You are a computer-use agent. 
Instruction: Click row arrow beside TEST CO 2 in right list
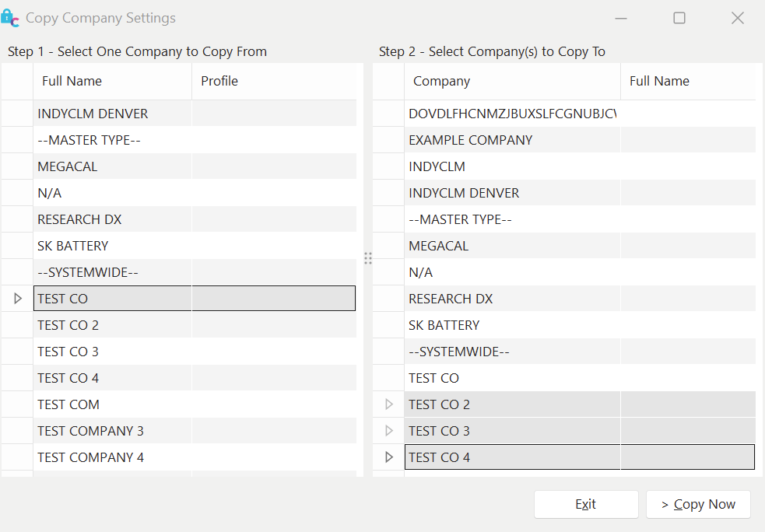coord(389,404)
